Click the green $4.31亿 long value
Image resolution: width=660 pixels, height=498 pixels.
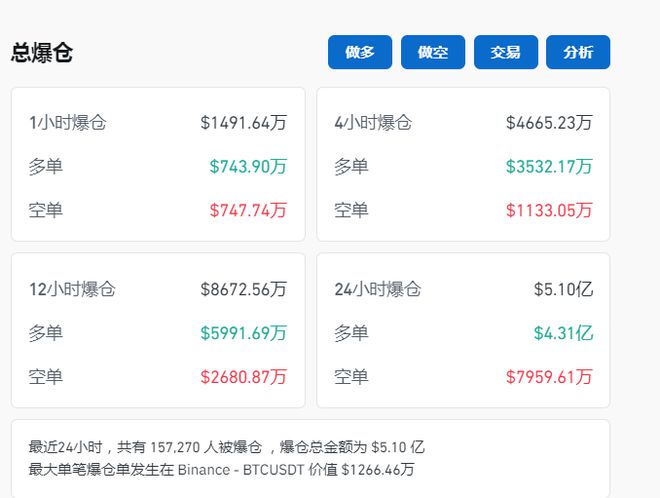click(563, 333)
